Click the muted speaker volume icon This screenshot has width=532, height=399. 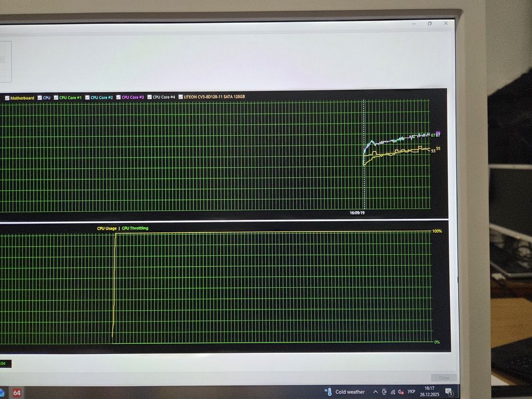pyautogui.click(x=401, y=392)
